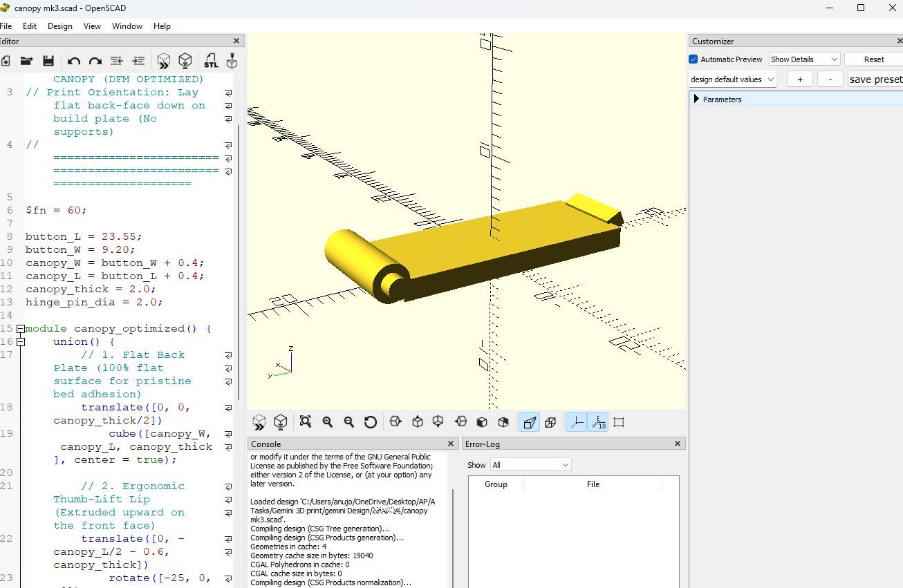Collapse the canopy_optimized module fold marker
Image resolution: width=903 pixels, height=588 pixels.
[21, 329]
